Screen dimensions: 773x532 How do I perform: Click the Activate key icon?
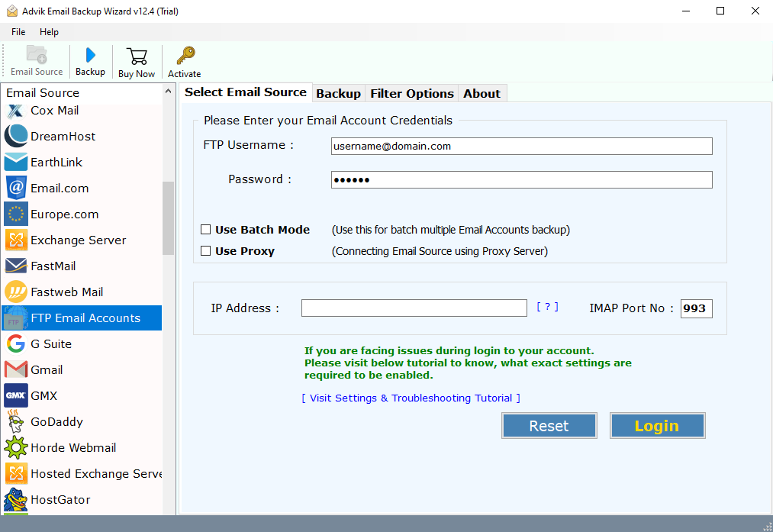[x=185, y=56]
